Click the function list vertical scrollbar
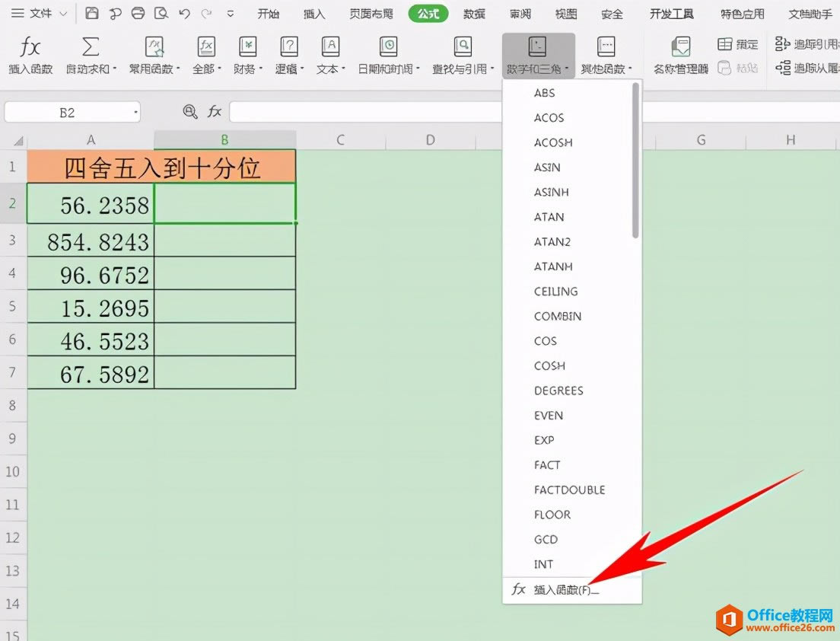This screenshot has height=641, width=840. pyautogui.click(x=635, y=160)
